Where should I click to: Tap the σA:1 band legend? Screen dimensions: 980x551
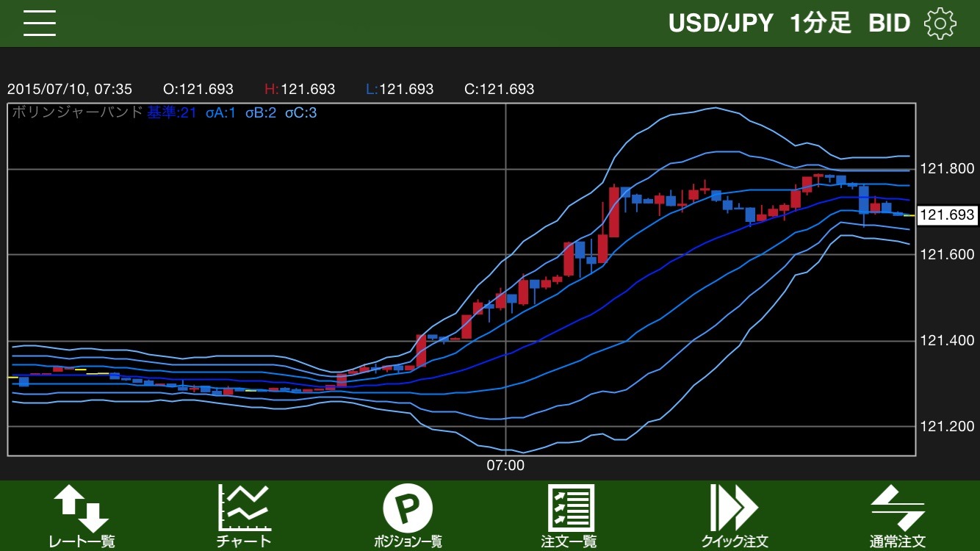tap(220, 113)
